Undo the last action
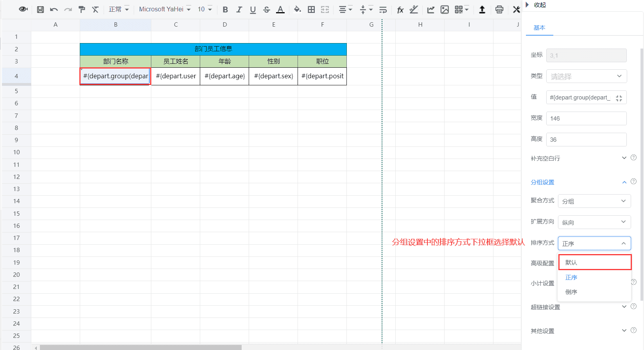Image resolution: width=644 pixels, height=350 pixels. (x=54, y=9)
